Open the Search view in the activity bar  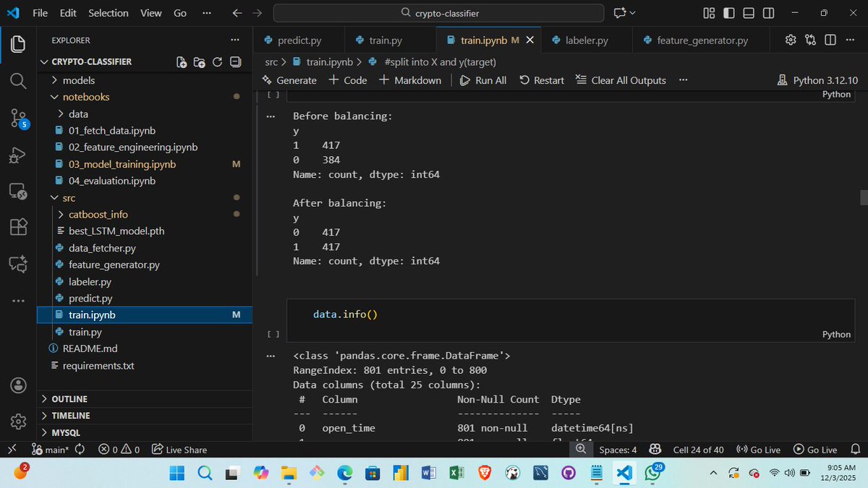[17, 81]
